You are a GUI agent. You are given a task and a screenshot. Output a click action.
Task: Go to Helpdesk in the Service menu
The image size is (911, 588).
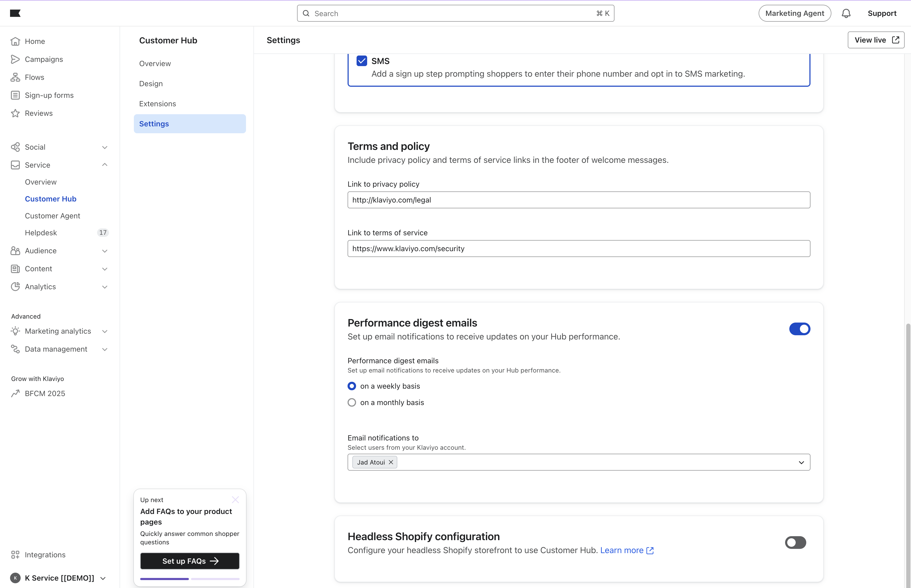41,232
